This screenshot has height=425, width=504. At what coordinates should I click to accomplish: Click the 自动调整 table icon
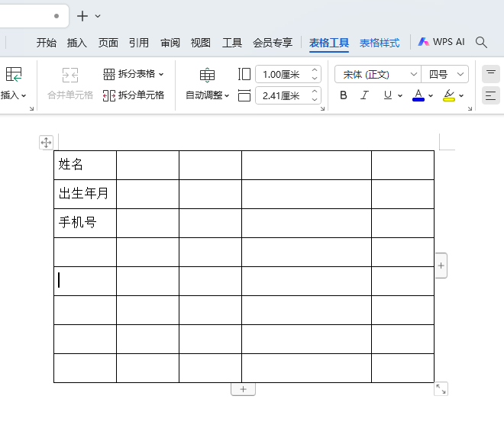click(x=207, y=76)
